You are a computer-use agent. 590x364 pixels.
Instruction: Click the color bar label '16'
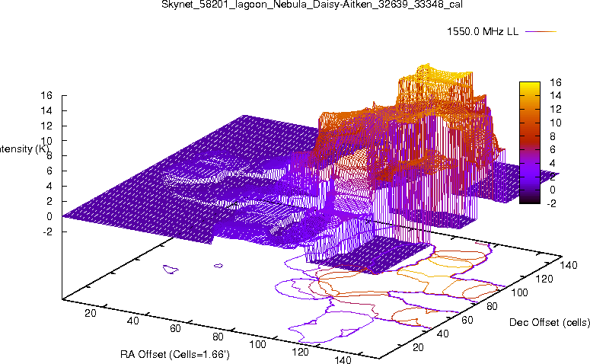click(556, 82)
